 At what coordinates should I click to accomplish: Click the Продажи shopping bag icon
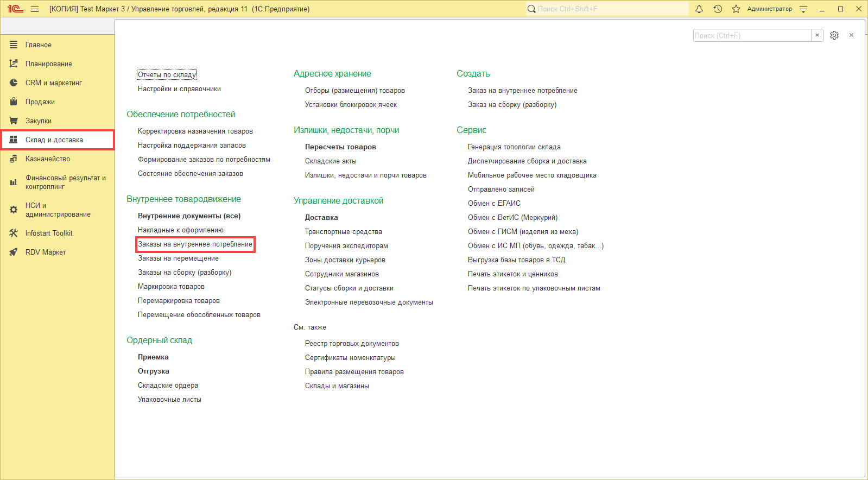[x=14, y=102]
